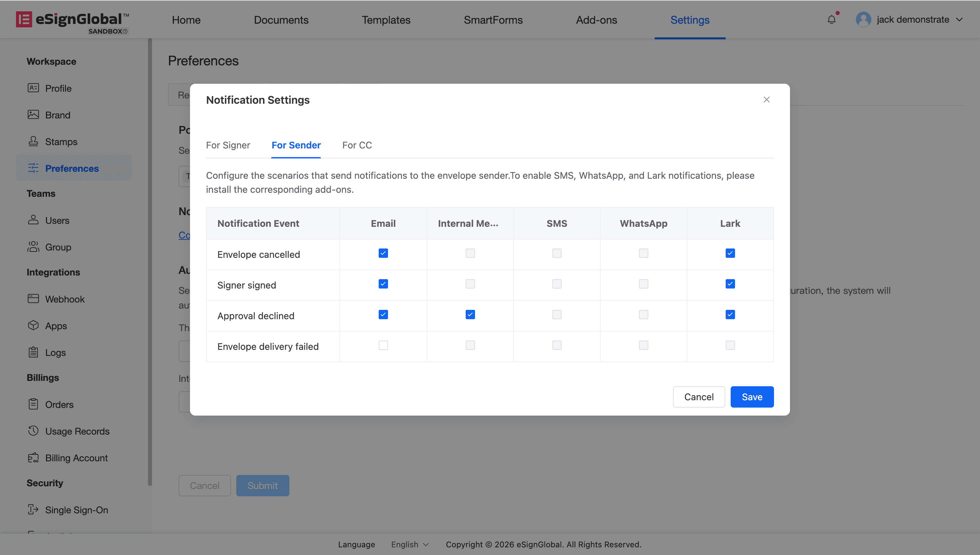Click the Single Sign-On icon

[33, 510]
